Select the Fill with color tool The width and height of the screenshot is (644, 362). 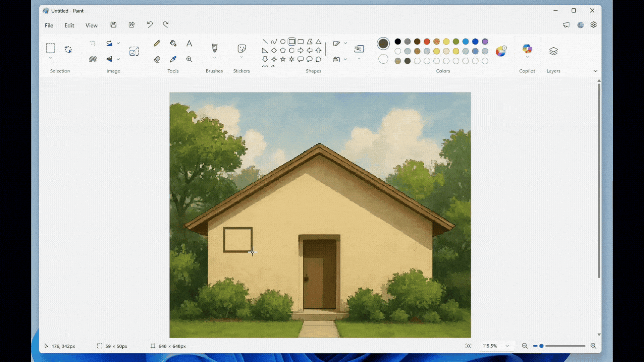(x=173, y=43)
